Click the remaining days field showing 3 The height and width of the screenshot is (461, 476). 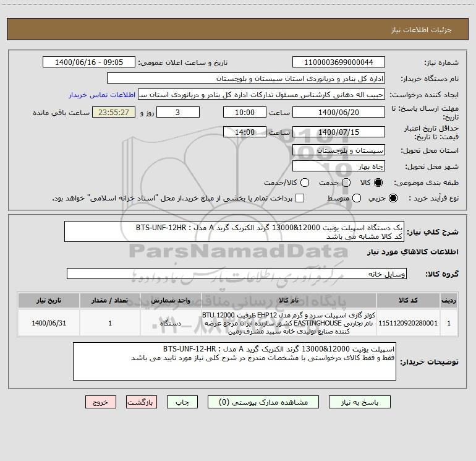178,112
